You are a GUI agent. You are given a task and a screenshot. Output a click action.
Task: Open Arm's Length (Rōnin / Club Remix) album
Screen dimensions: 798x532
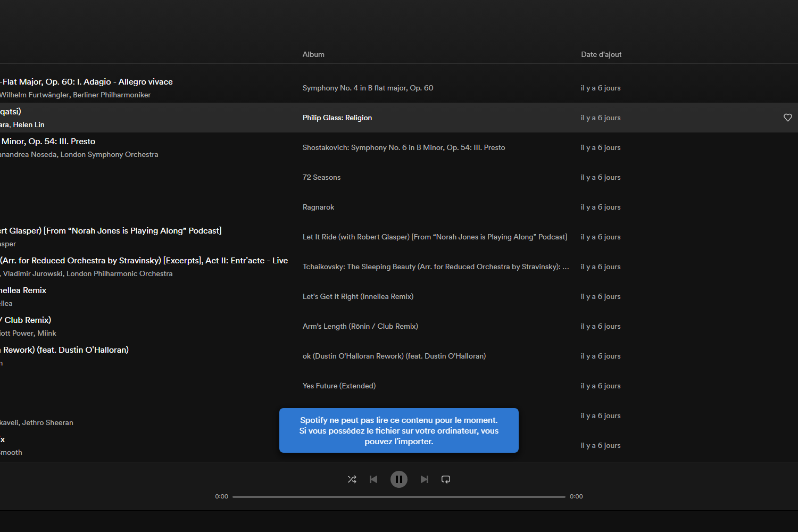click(360, 326)
